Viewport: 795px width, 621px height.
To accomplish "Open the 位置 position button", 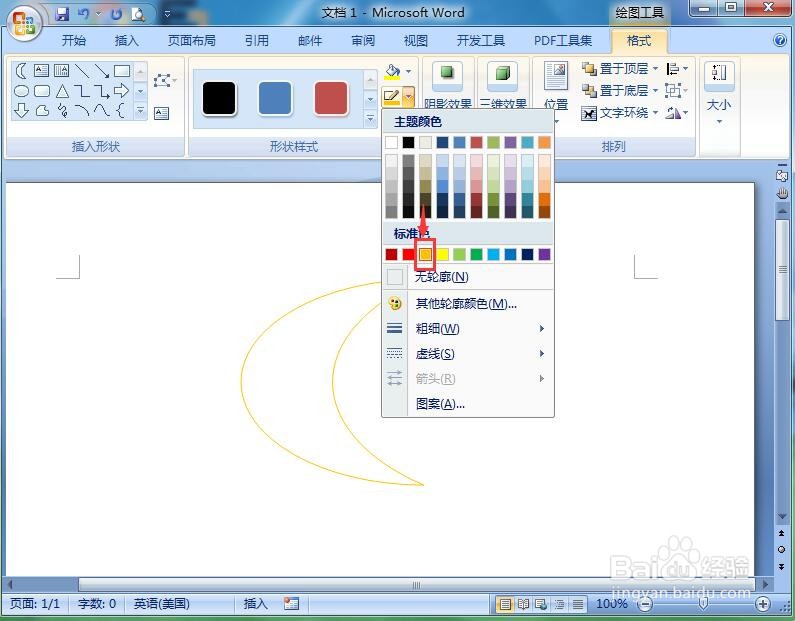I will click(x=556, y=91).
